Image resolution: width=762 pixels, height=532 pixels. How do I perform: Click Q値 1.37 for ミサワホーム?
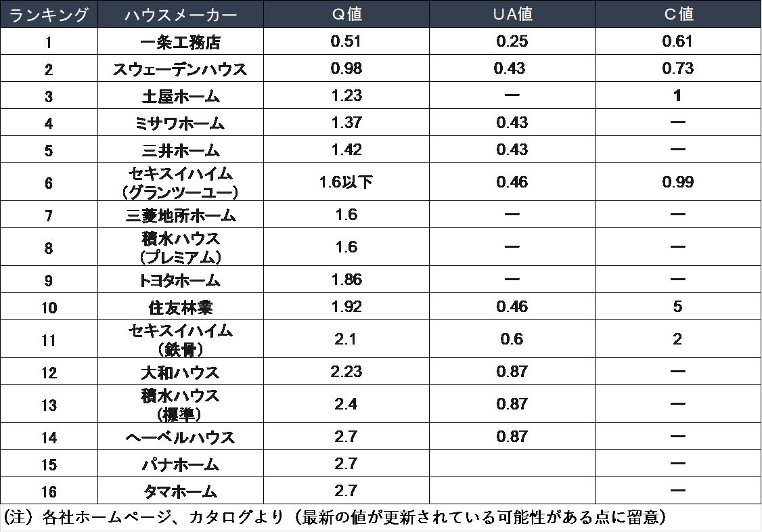click(x=346, y=123)
